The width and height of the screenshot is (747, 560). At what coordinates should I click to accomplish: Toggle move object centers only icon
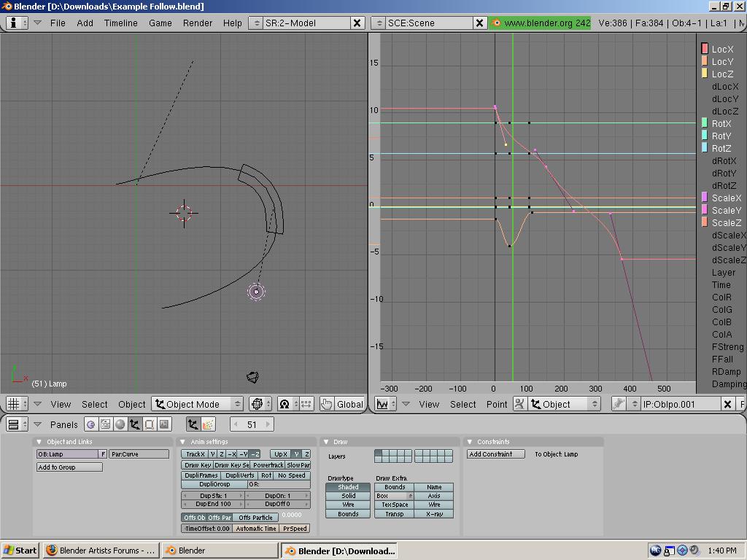click(306, 404)
